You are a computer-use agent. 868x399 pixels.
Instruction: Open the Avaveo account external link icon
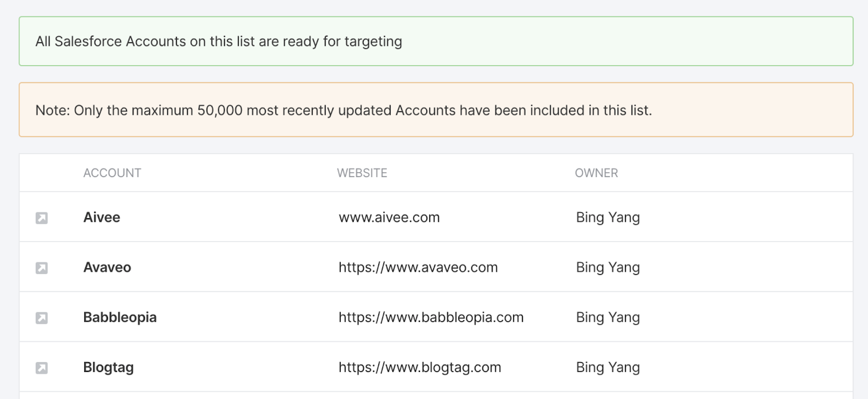pos(42,267)
